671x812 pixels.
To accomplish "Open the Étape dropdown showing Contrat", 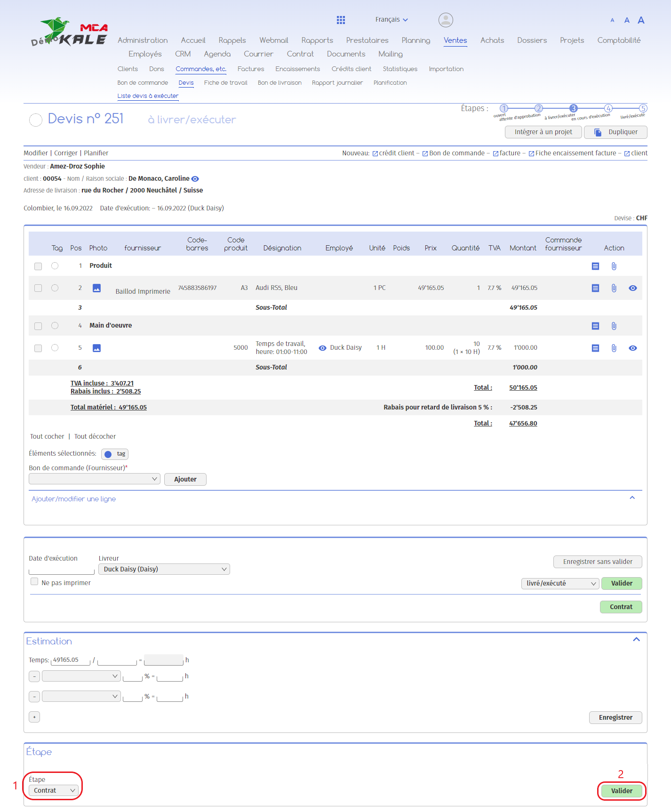I will 54,790.
